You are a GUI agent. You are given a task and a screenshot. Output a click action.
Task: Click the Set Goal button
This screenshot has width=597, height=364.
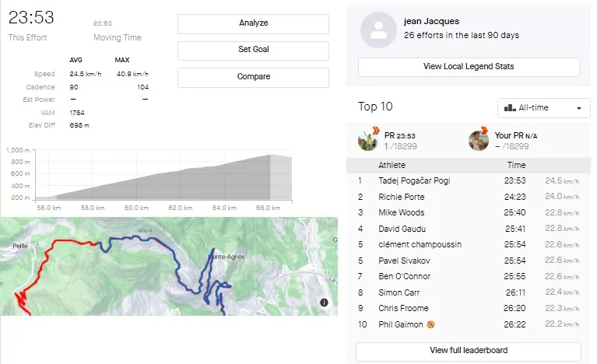pyautogui.click(x=253, y=51)
